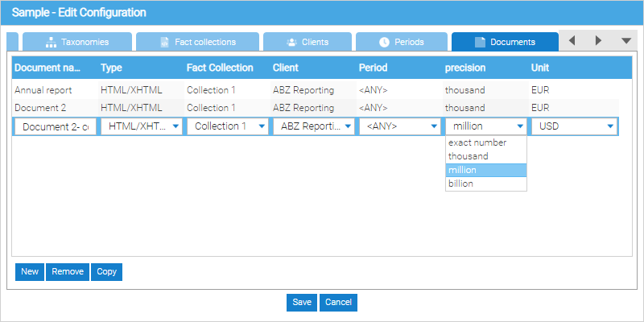
Task: Click the left arrow to show previous tabs
Action: pyautogui.click(x=572, y=41)
